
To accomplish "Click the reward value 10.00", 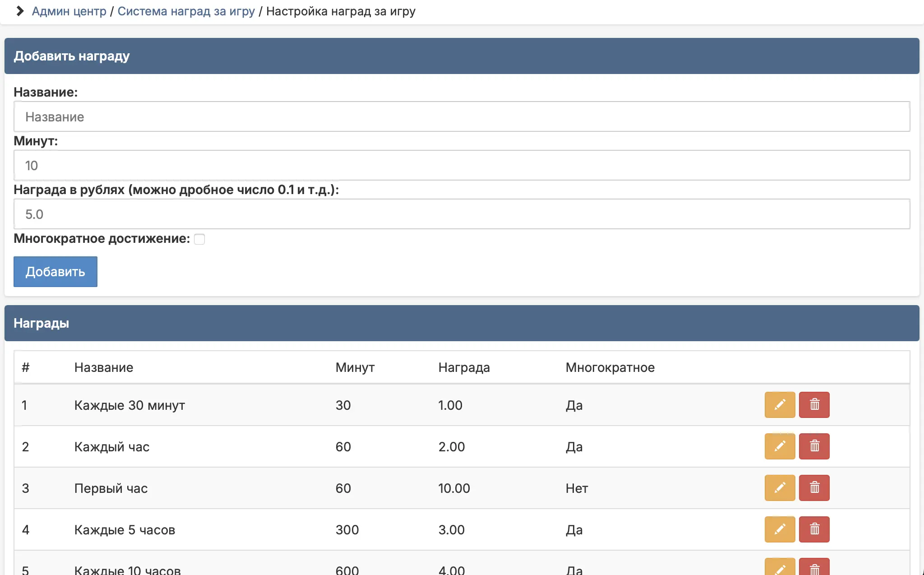I will point(454,488).
